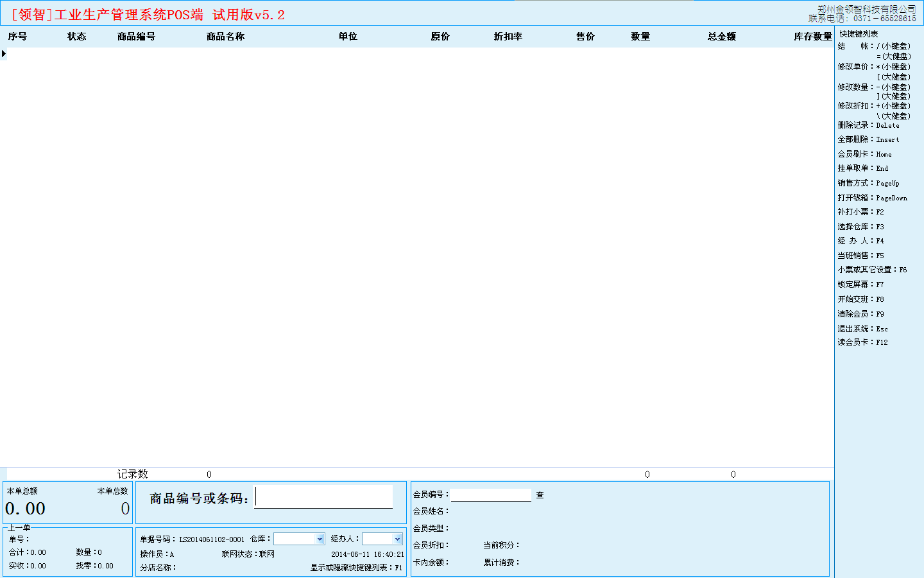Click the 售价 column header
The image size is (924, 578).
[585, 37]
